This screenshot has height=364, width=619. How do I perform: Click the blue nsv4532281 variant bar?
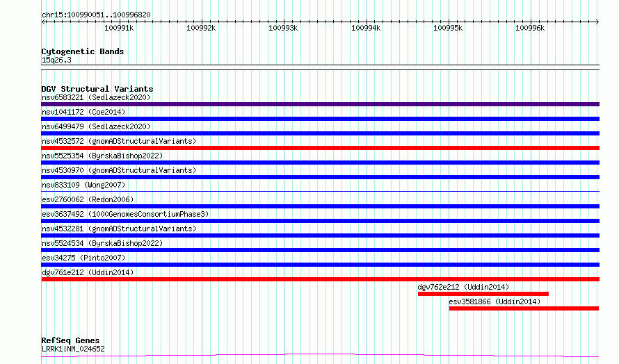coord(320,235)
